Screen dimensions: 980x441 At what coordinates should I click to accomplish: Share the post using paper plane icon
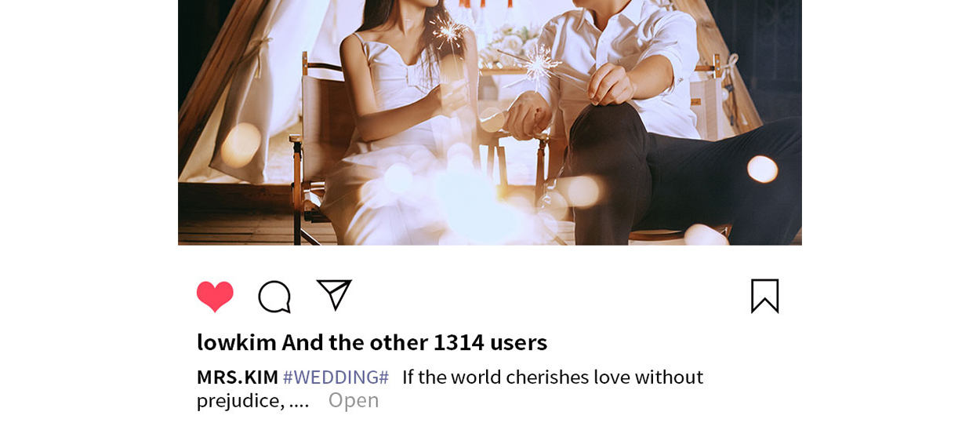coord(334,295)
